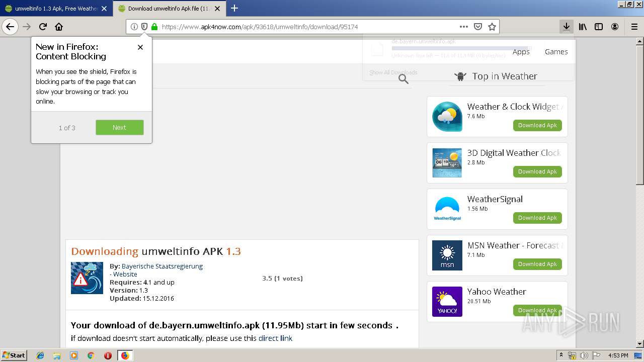Open the content blocking shield icon

[144, 27]
